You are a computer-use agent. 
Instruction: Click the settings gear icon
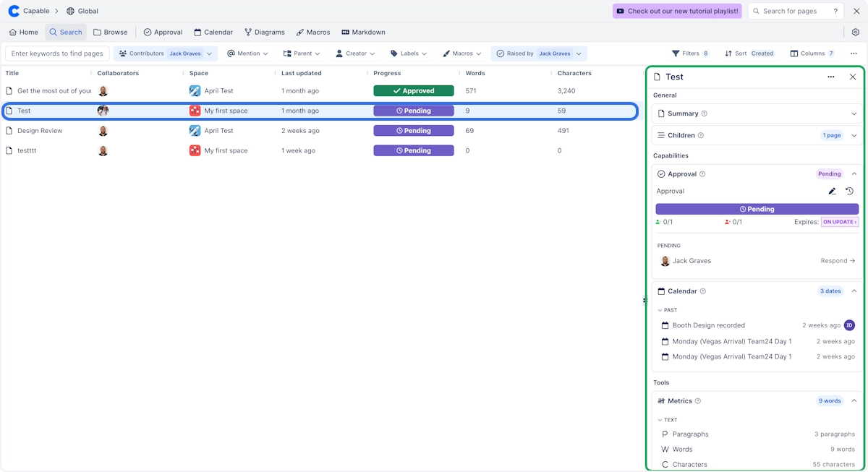(856, 33)
